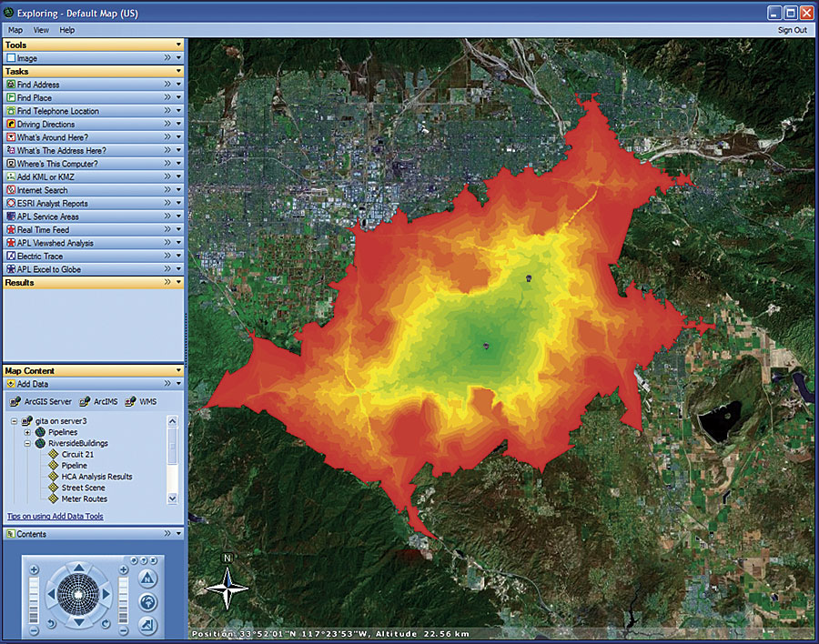Click the Add Data icon
The width and height of the screenshot is (819, 644).
click(x=10, y=384)
